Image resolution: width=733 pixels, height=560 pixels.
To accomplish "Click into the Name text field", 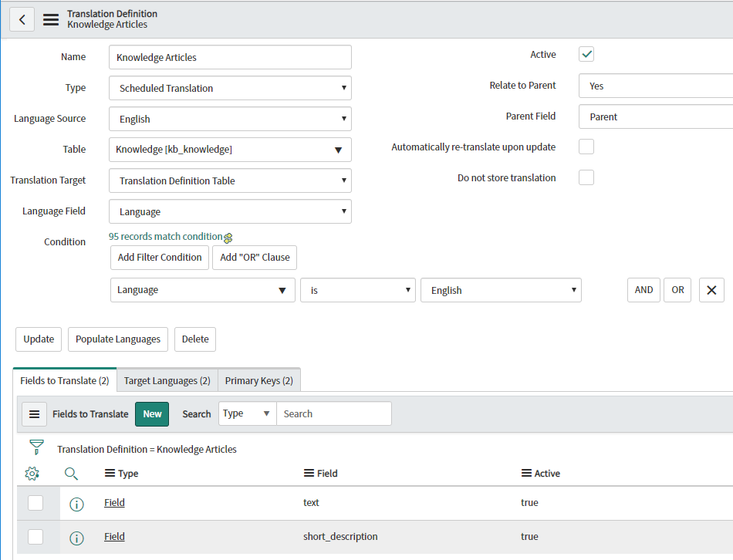I will 230,57.
